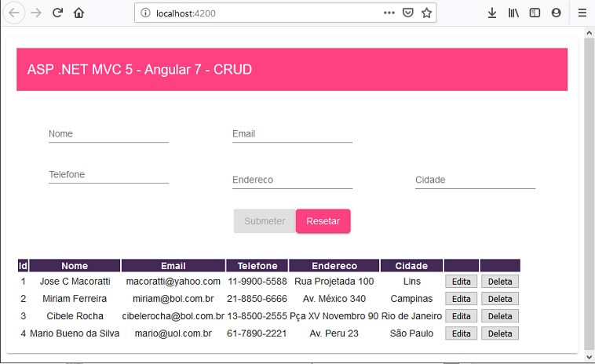The height and width of the screenshot is (364, 595).
Task: Click the Telefone column header
Action: pyautogui.click(x=257, y=266)
